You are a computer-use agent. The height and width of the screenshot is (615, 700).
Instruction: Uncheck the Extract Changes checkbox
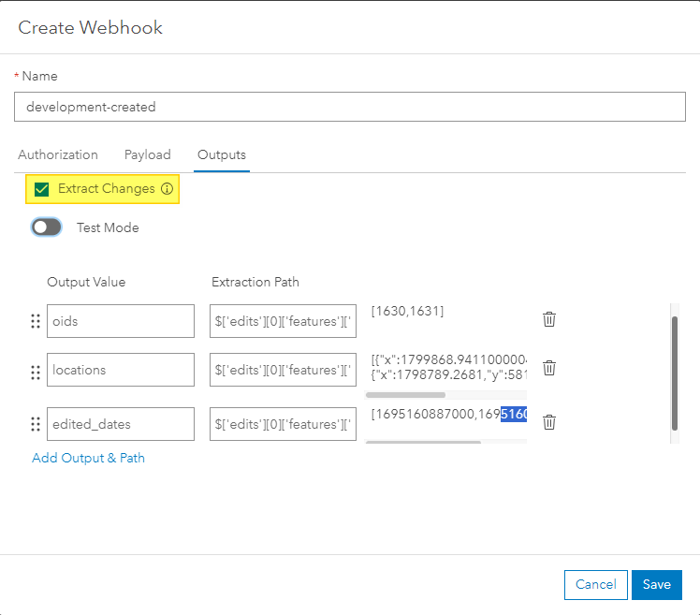pos(41,189)
